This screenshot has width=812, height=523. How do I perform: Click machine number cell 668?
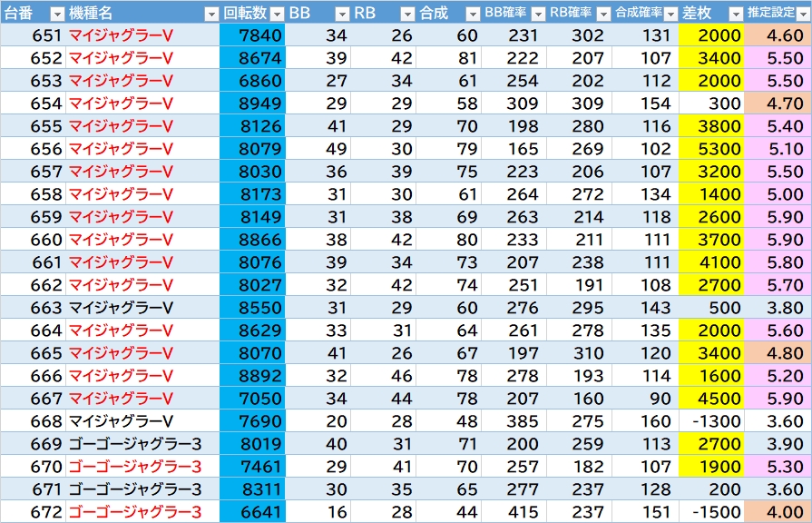tap(34, 421)
